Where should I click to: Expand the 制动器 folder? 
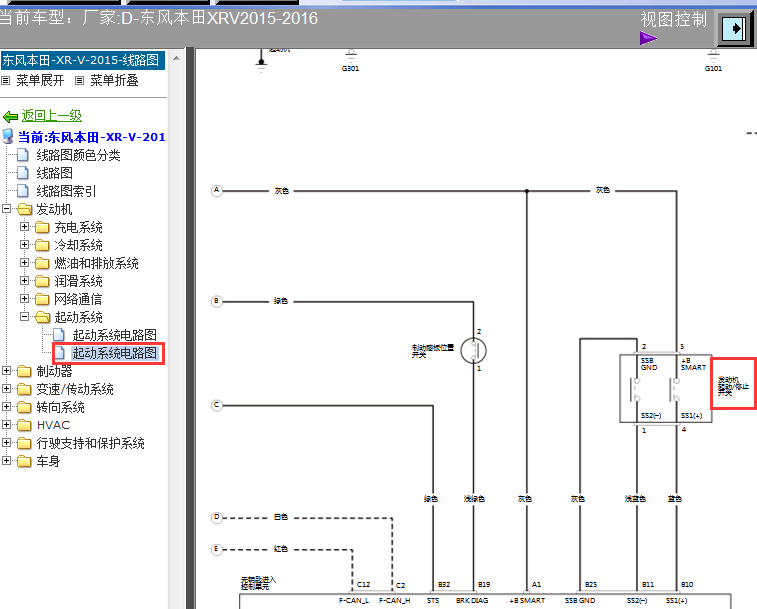pyautogui.click(x=6, y=371)
